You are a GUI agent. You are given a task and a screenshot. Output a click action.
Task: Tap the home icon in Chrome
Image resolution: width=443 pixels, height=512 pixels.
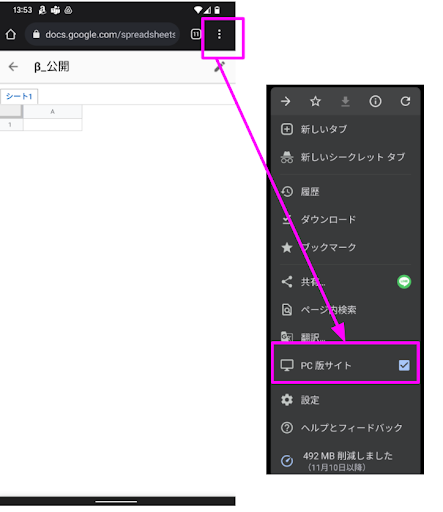coord(11,34)
